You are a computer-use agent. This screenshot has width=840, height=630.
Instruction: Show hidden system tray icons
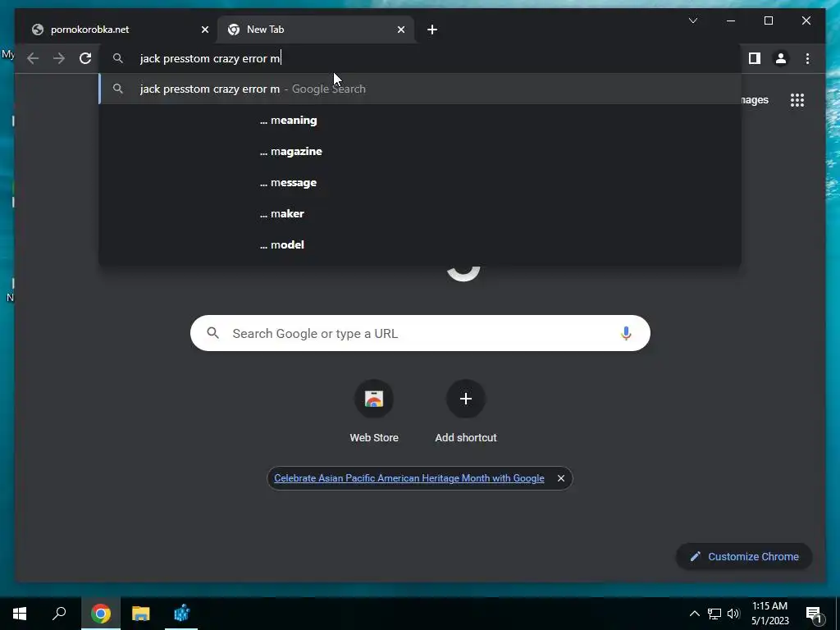[x=694, y=614]
